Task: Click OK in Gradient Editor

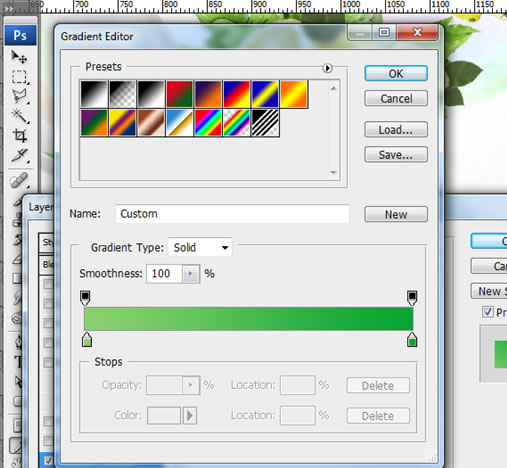Action: coord(396,73)
